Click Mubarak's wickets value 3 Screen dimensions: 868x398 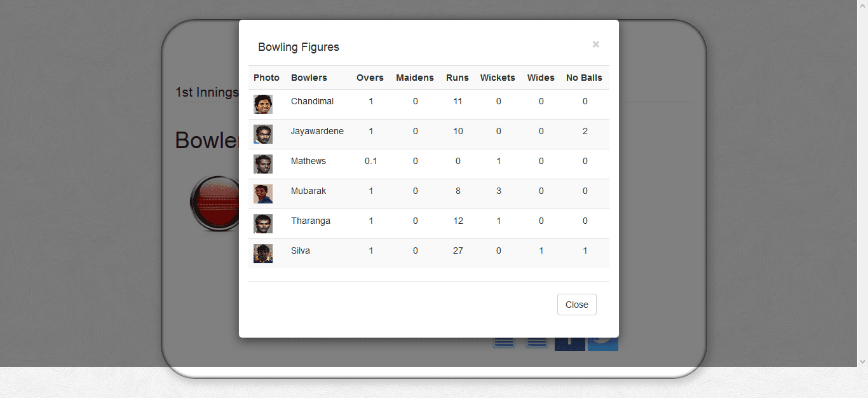(x=499, y=191)
